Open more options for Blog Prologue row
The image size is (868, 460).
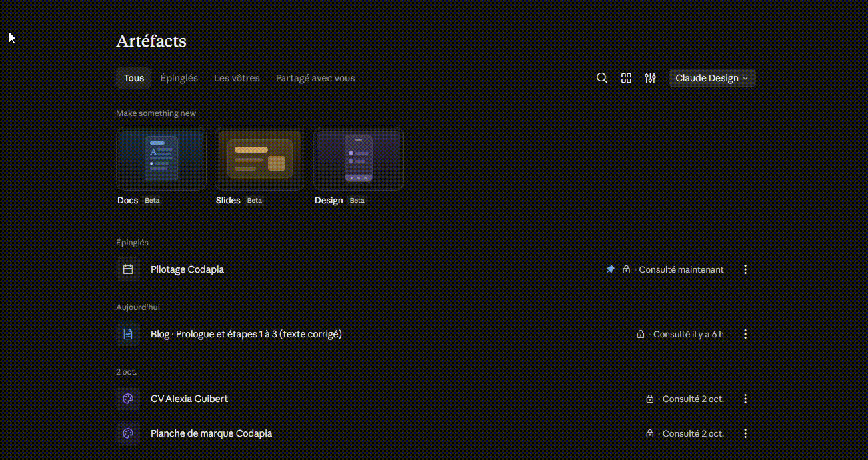pyautogui.click(x=745, y=334)
